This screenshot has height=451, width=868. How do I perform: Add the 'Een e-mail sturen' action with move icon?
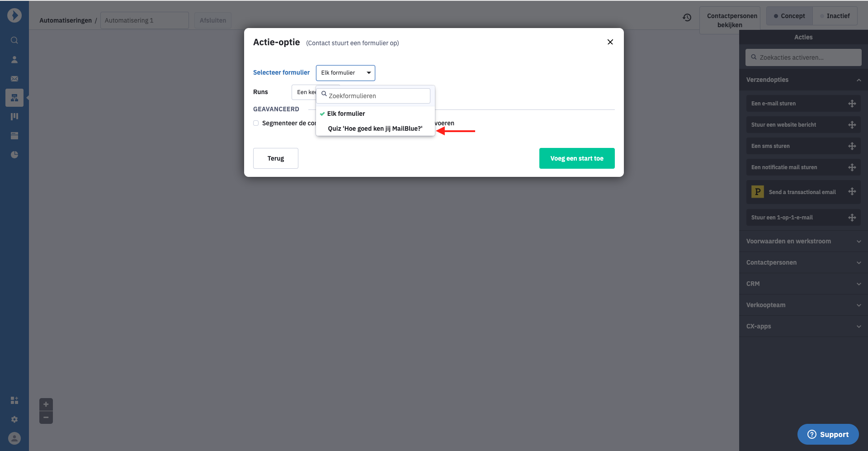(852, 104)
